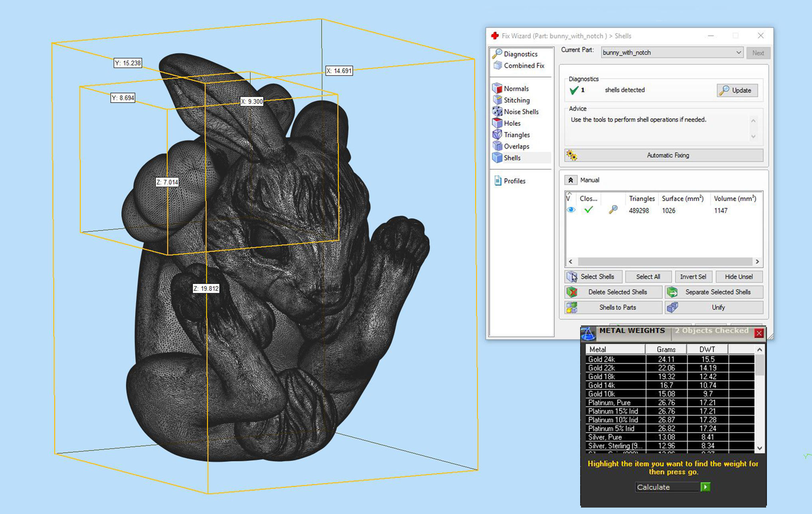This screenshot has height=514, width=812.
Task: Select the Triangles step icon
Action: point(497,135)
